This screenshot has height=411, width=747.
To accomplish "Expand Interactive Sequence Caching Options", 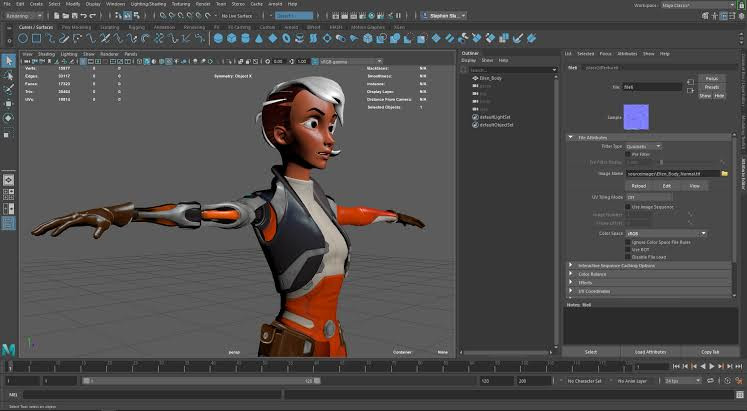I will [571, 265].
